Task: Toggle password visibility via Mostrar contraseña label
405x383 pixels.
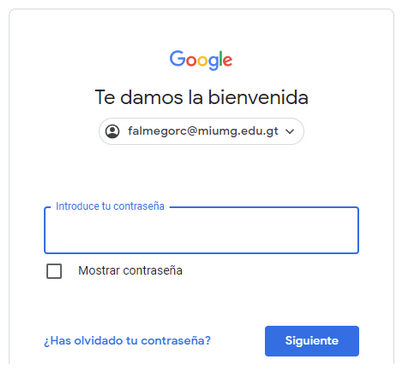Action: click(x=130, y=271)
